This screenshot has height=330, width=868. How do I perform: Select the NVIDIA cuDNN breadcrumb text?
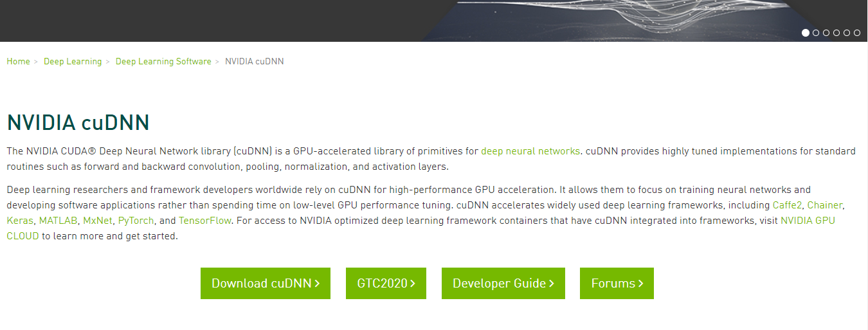pos(254,61)
